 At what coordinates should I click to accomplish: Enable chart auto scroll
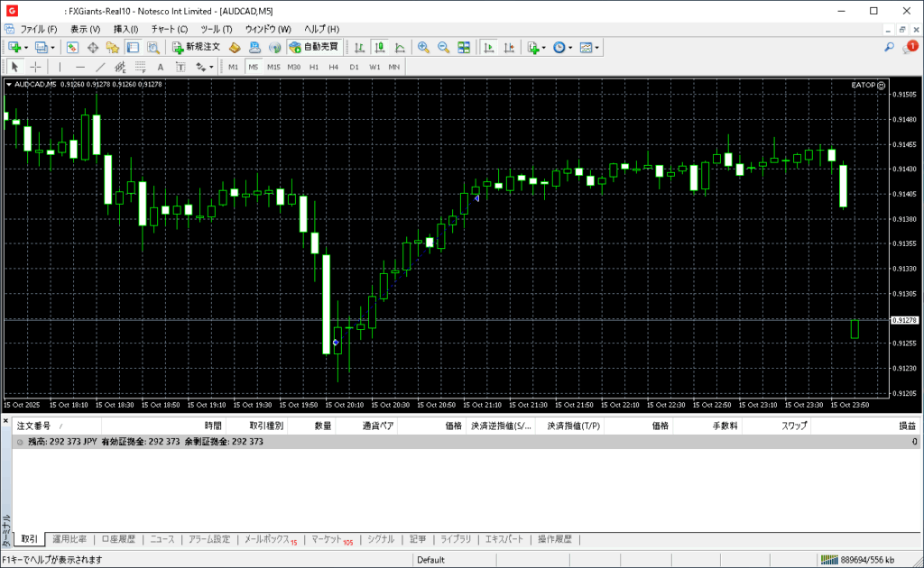click(488, 47)
